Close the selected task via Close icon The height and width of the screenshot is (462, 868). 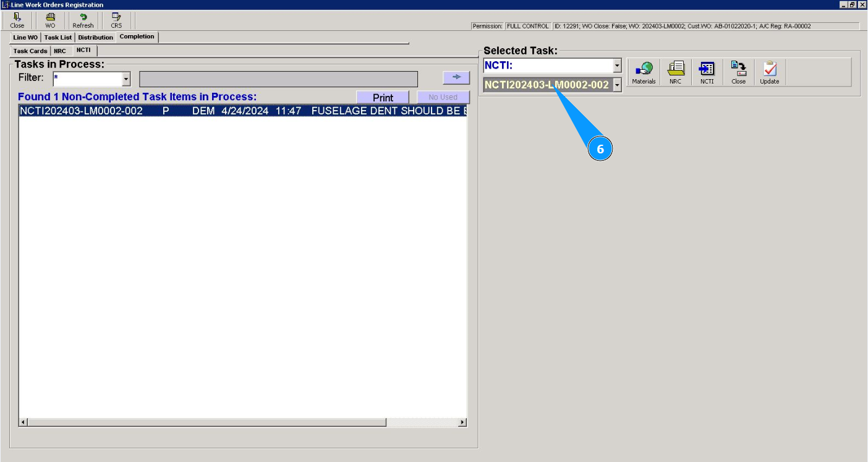pos(738,72)
